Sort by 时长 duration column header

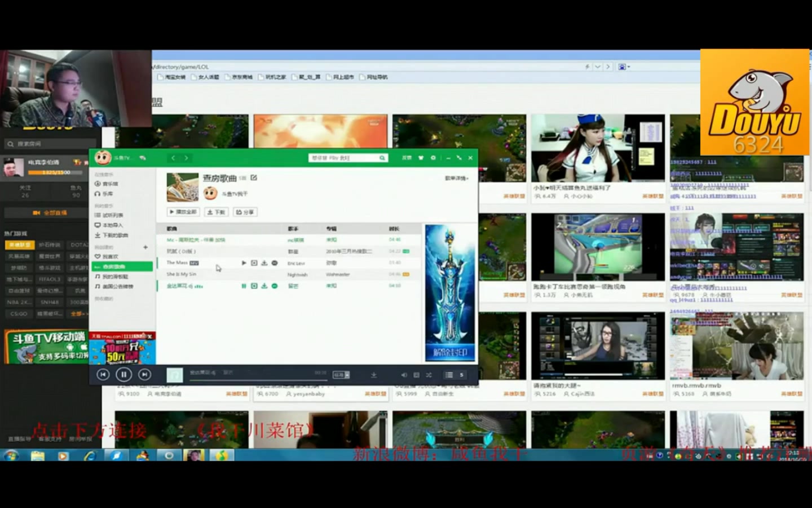[394, 229]
